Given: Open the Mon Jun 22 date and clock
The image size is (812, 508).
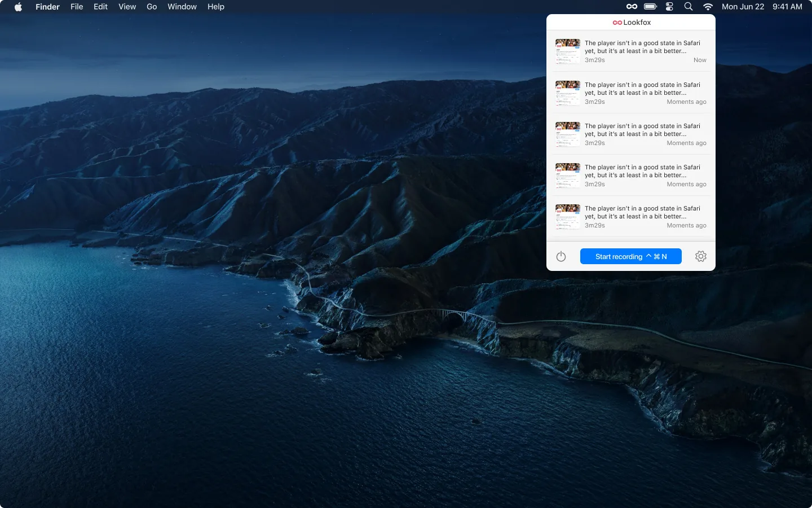Looking at the screenshot, I should (762, 7).
